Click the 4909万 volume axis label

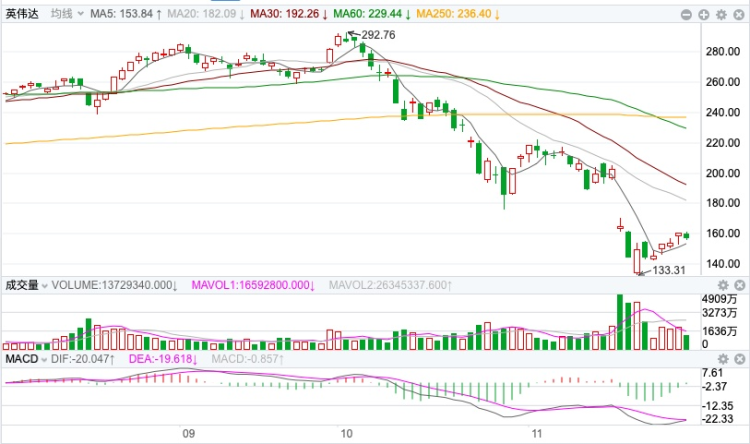[x=719, y=300]
